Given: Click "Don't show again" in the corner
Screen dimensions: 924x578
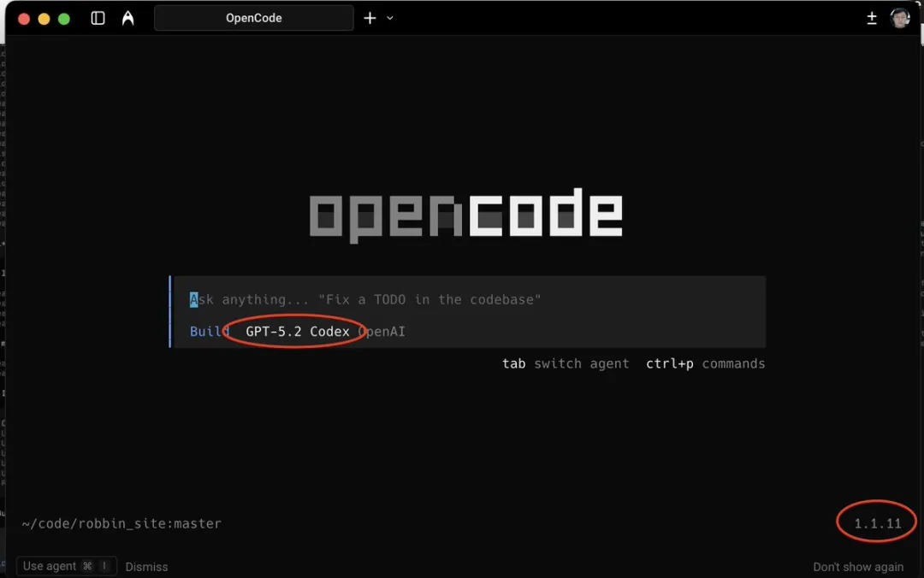Looking at the screenshot, I should [858, 566].
